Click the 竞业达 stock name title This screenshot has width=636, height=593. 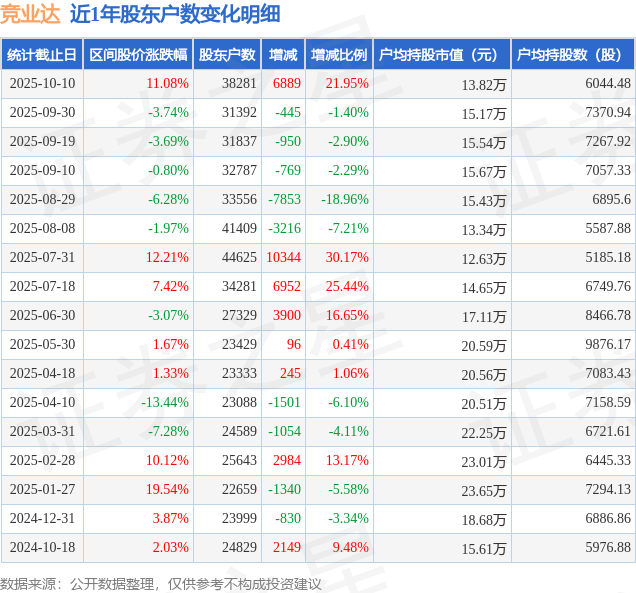point(30,14)
